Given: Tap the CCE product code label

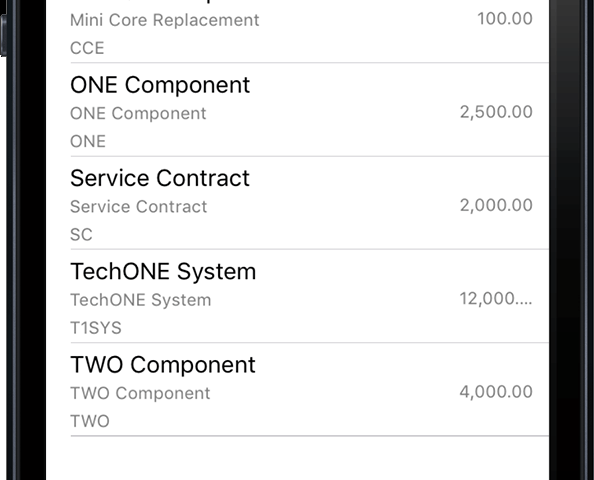Looking at the screenshot, I should 87,48.
